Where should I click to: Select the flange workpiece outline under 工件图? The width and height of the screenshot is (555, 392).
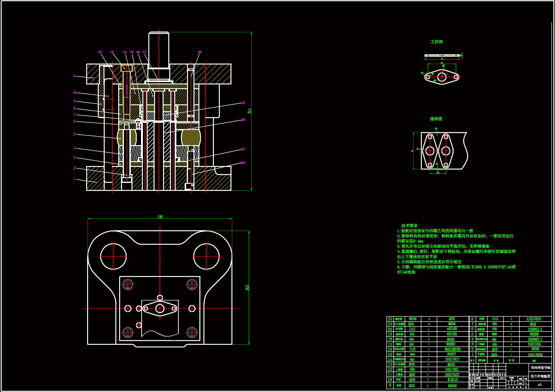pyautogui.click(x=442, y=77)
